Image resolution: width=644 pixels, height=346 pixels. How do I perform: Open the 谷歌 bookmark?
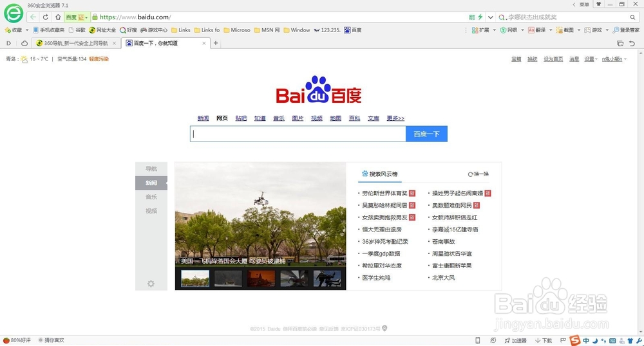click(77, 30)
